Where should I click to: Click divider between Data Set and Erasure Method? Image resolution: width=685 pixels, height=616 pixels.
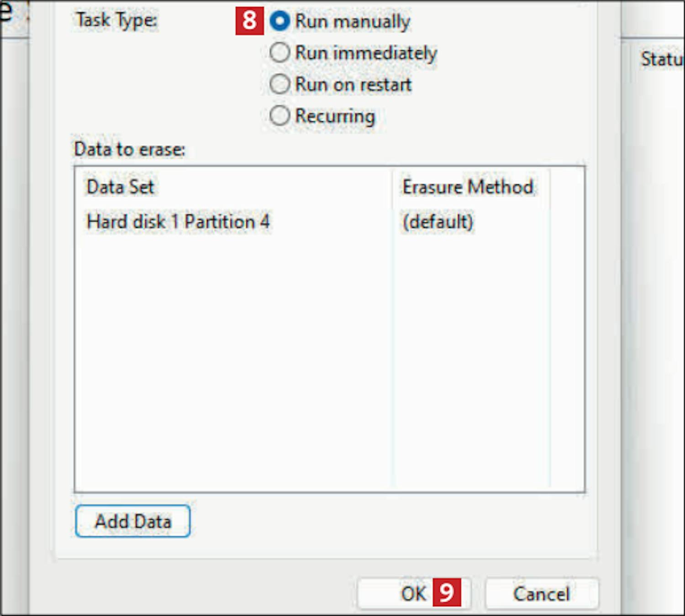tap(393, 187)
